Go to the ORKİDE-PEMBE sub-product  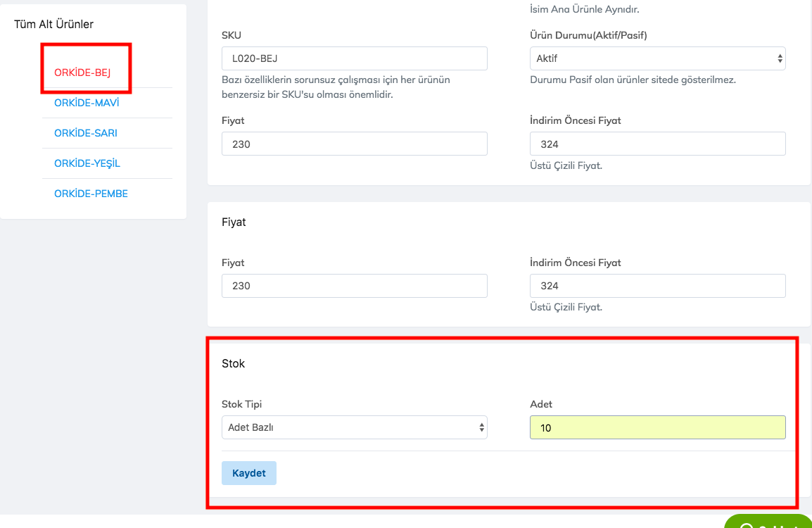pyautogui.click(x=91, y=194)
